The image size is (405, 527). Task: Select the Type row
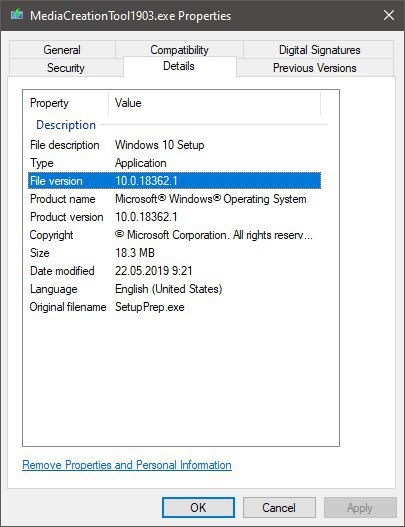click(174, 163)
